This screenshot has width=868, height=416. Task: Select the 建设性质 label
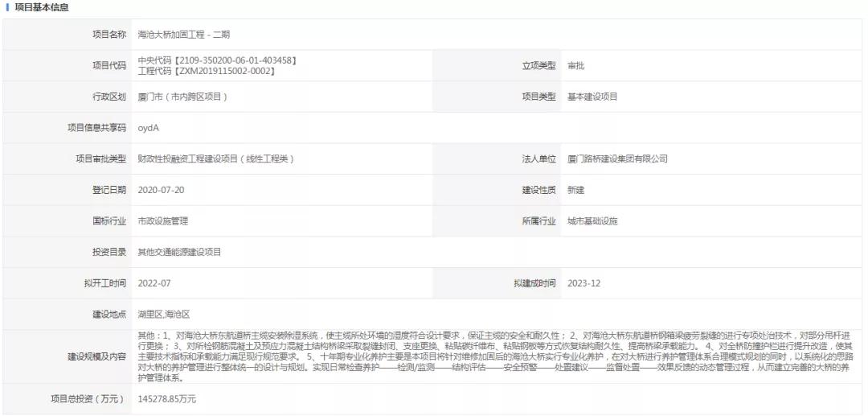[x=538, y=190]
